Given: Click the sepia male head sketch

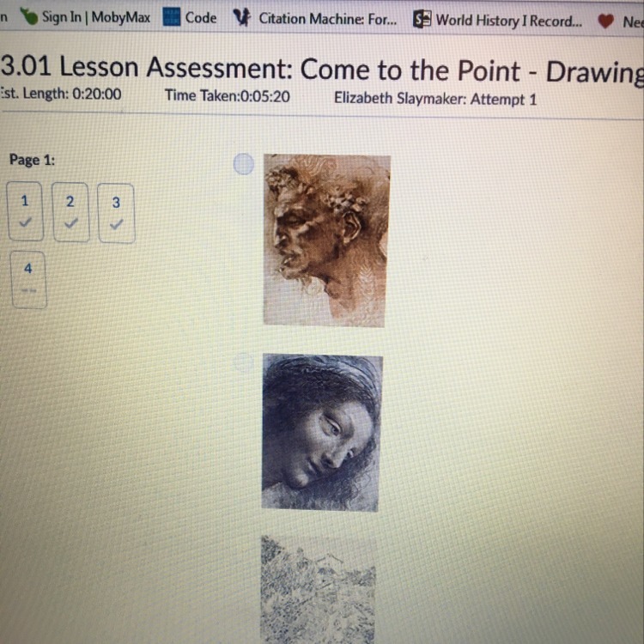Looking at the screenshot, I should click(326, 240).
